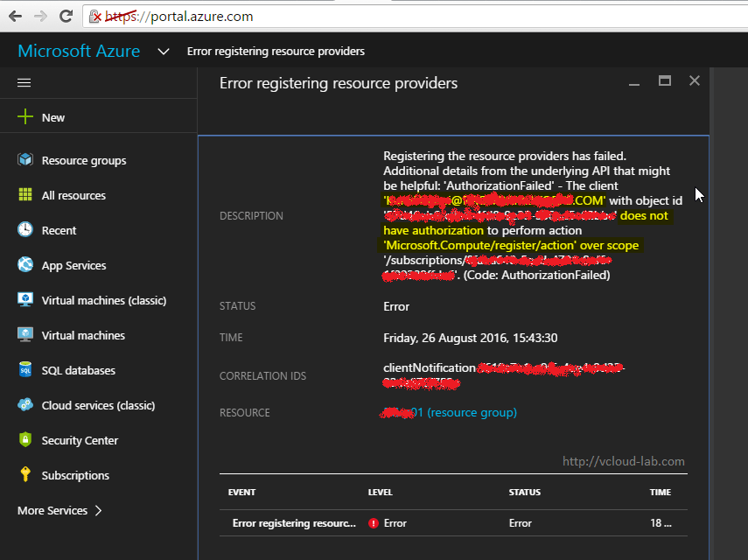Select the Cloud services (classic) icon
748x560 pixels.
pyautogui.click(x=26, y=405)
